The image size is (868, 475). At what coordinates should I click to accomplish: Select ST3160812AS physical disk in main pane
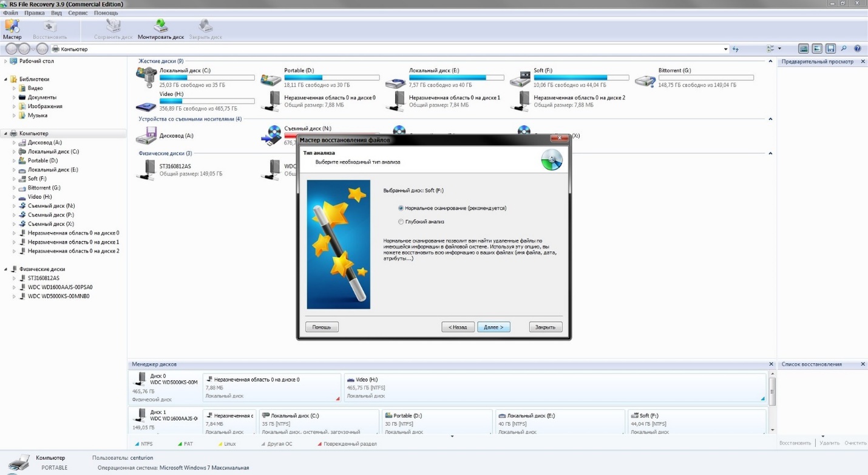click(180, 170)
